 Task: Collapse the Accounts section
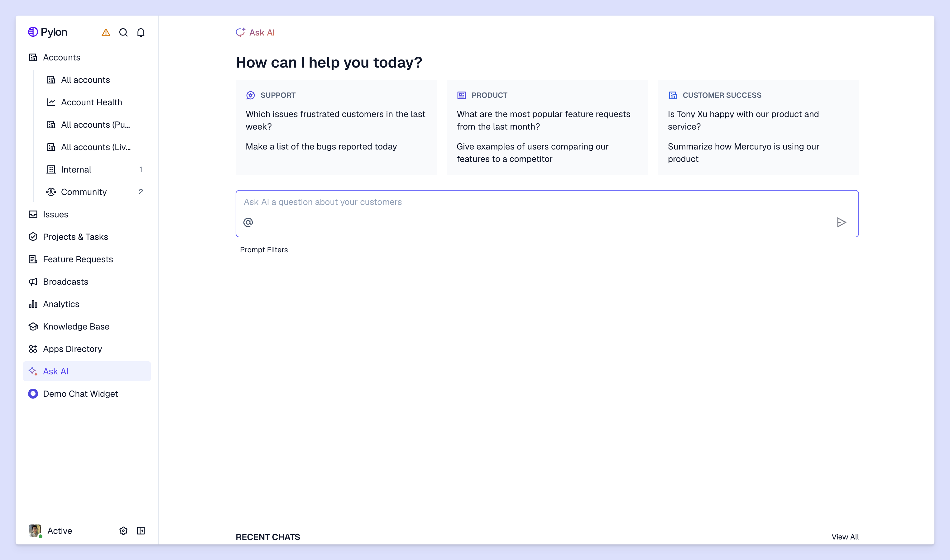tap(61, 57)
